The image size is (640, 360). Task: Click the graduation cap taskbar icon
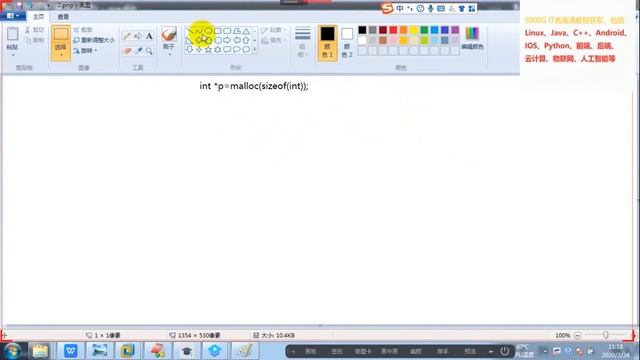187,351
